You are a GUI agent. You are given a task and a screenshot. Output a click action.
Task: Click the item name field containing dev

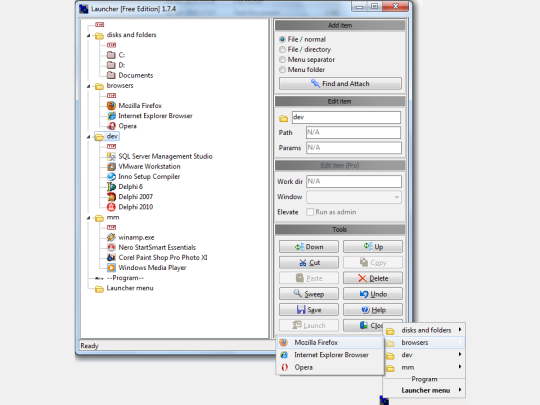pos(346,117)
